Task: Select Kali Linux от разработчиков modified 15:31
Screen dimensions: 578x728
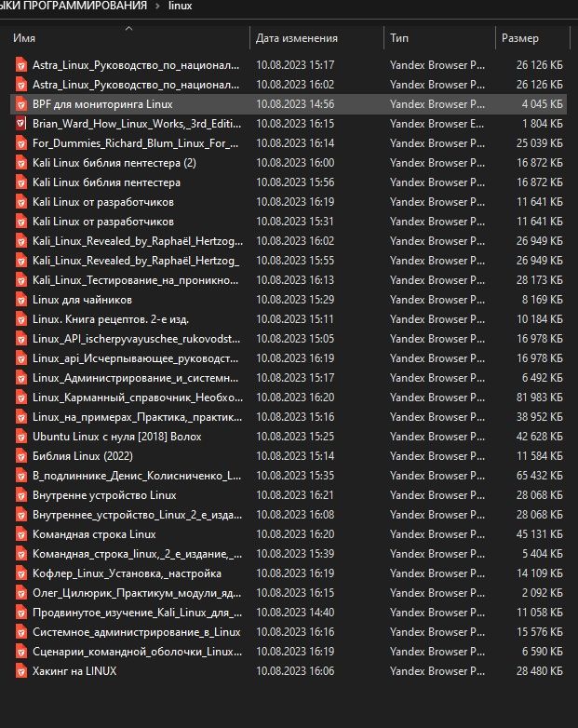Action: [103, 222]
